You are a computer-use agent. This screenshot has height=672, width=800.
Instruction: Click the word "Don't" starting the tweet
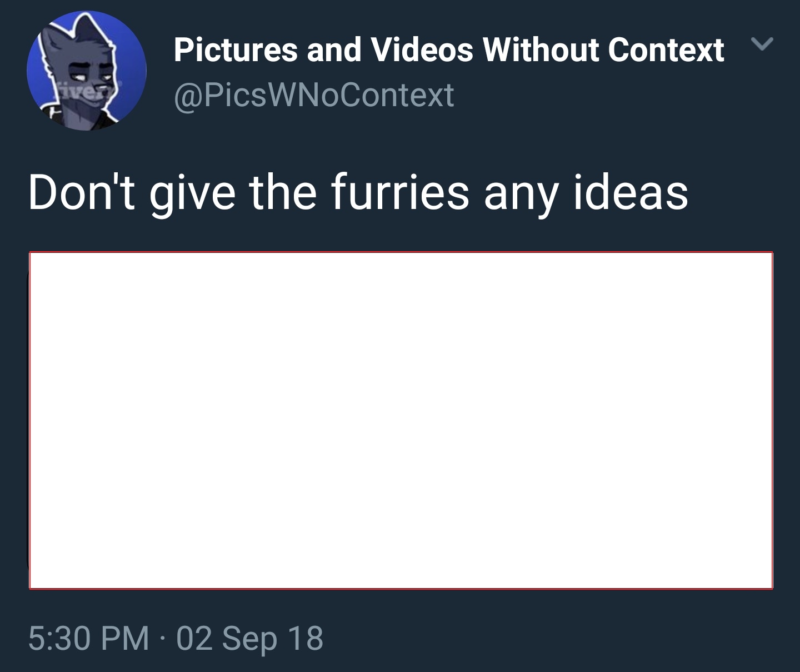[x=81, y=192]
